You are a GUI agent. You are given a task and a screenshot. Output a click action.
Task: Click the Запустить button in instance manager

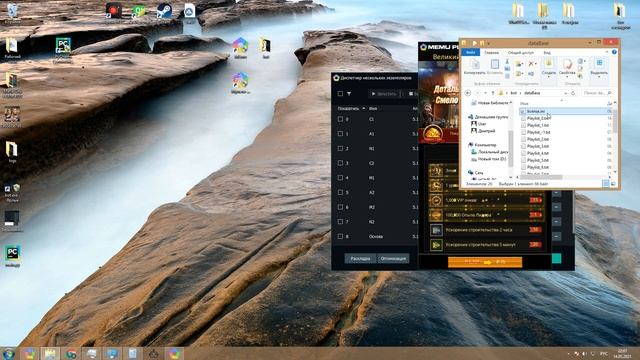point(384,94)
